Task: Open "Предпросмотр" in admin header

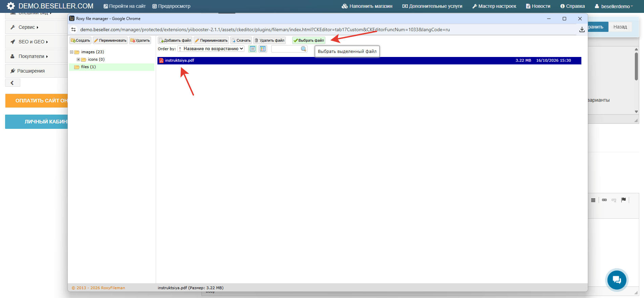Action: tap(171, 6)
